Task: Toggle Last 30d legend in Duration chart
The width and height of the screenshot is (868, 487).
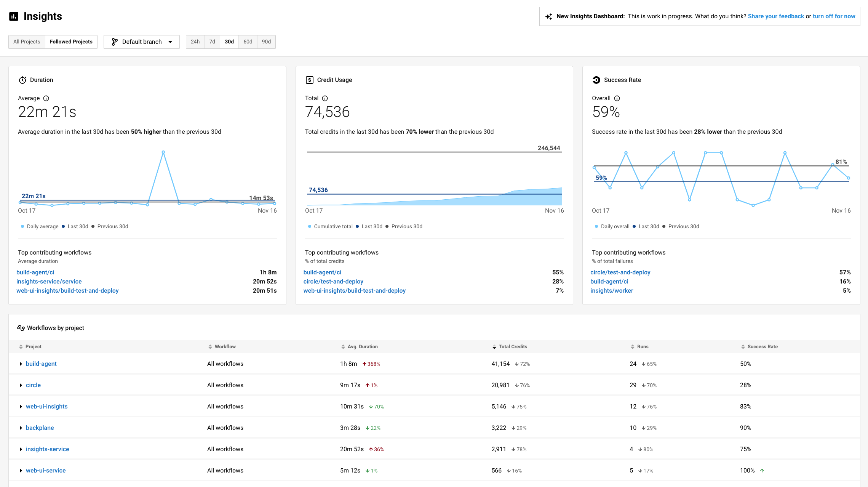Action: 75,227
